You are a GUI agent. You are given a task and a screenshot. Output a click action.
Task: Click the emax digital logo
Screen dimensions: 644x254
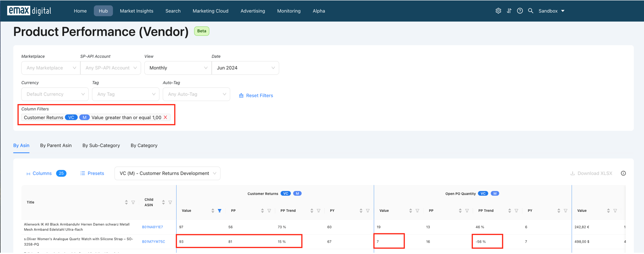tap(29, 11)
